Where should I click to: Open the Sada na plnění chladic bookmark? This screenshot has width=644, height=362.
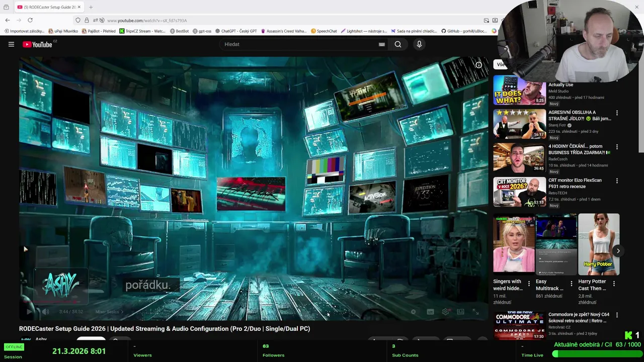414,31
